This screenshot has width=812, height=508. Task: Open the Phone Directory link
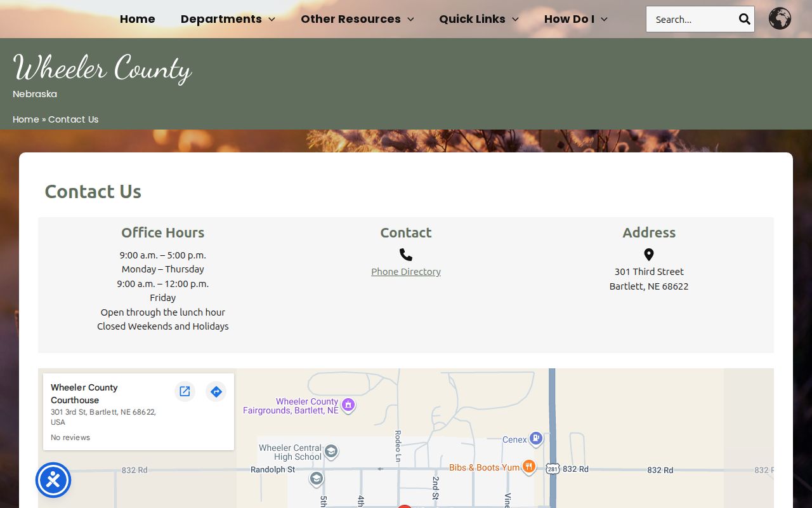click(406, 272)
